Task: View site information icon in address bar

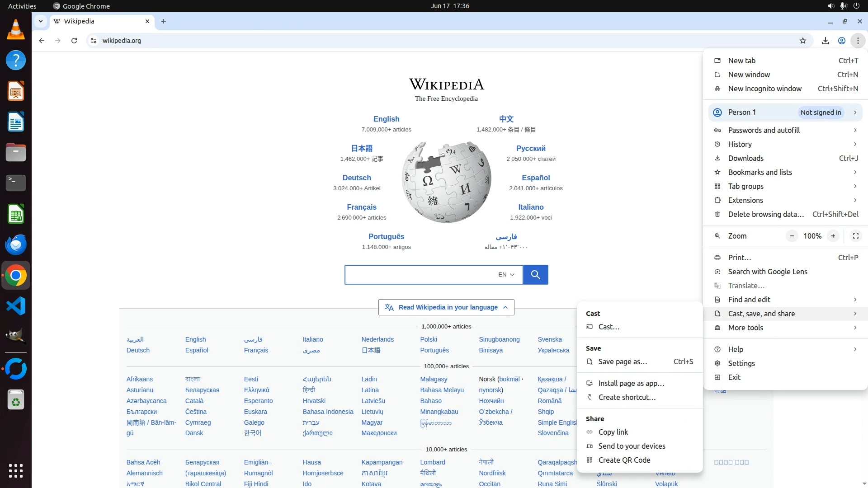Action: 93,41
